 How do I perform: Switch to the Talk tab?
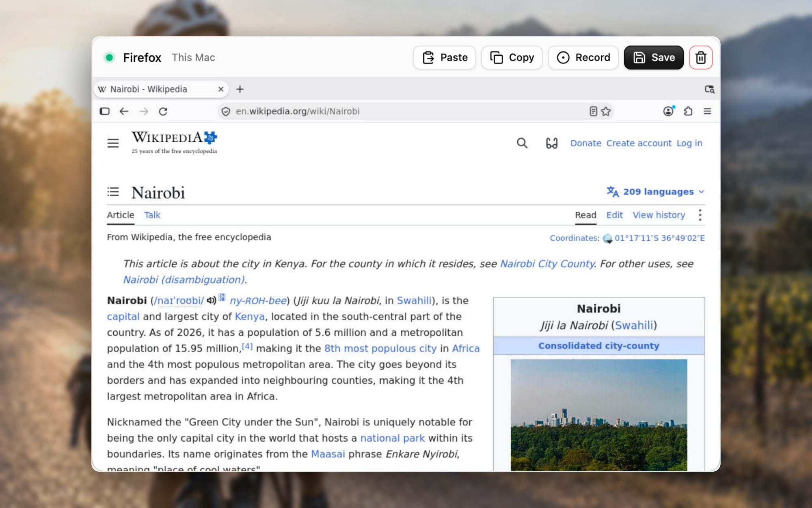(x=152, y=215)
